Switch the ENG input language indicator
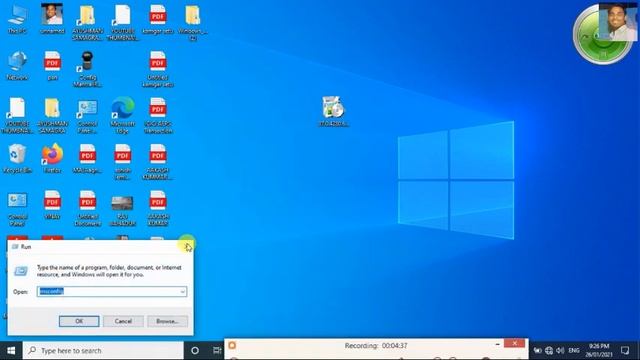 574,350
